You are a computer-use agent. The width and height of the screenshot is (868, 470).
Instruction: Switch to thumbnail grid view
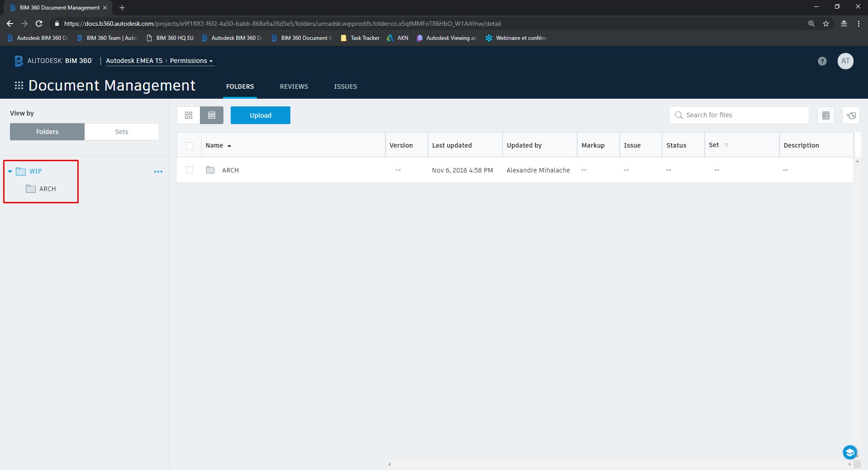point(189,115)
